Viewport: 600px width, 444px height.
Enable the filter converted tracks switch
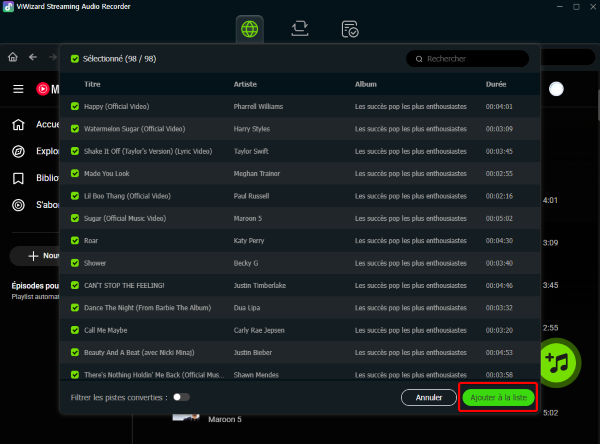point(181,397)
